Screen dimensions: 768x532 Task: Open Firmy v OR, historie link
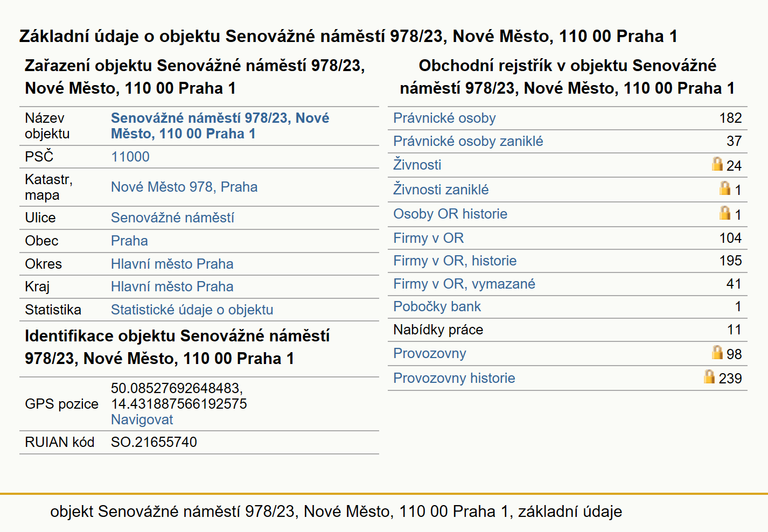pyautogui.click(x=455, y=261)
